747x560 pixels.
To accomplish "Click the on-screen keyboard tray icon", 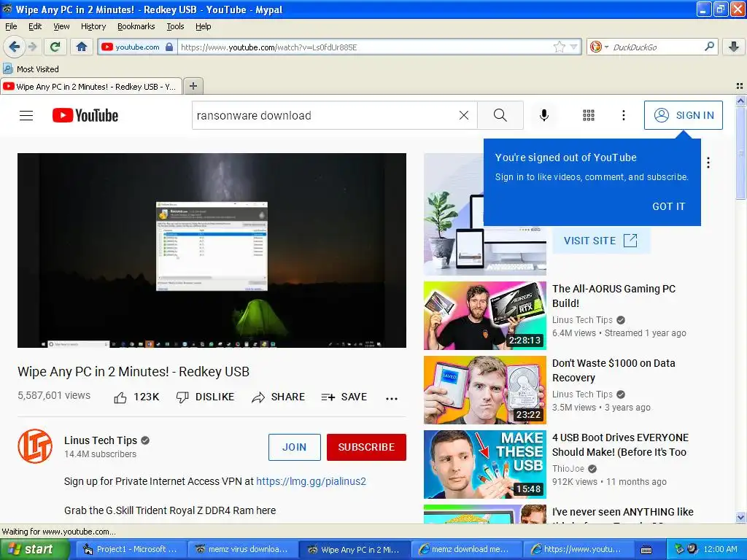I will pyautogui.click(x=646, y=550).
